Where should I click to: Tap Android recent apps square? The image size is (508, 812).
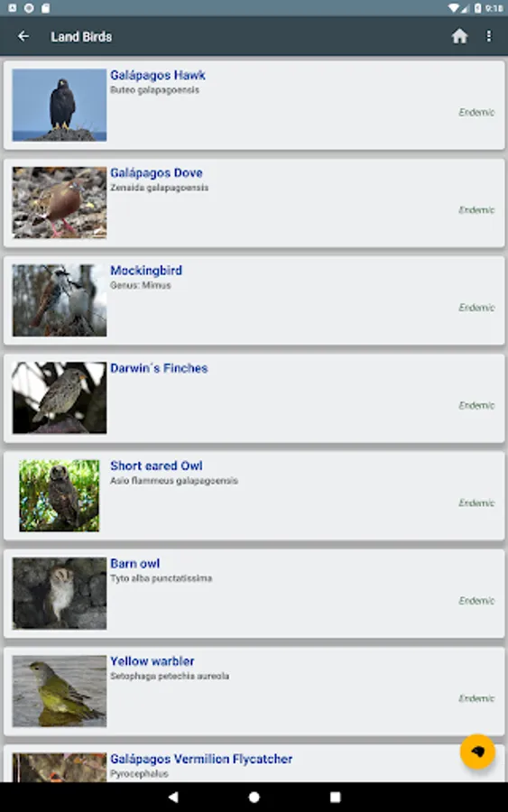tap(335, 797)
